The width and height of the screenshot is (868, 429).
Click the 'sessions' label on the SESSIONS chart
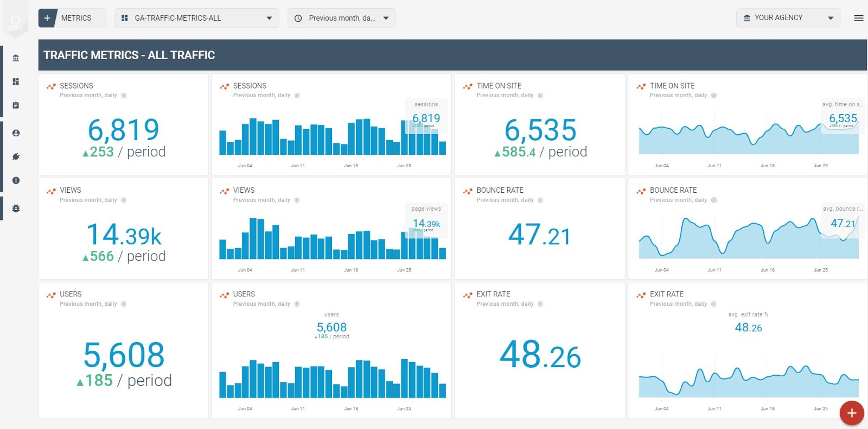[x=426, y=104]
